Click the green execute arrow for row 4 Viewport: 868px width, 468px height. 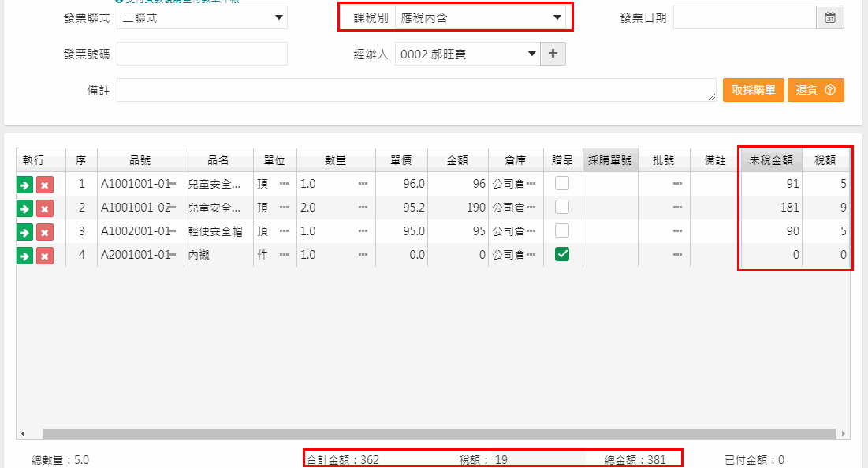pos(25,256)
